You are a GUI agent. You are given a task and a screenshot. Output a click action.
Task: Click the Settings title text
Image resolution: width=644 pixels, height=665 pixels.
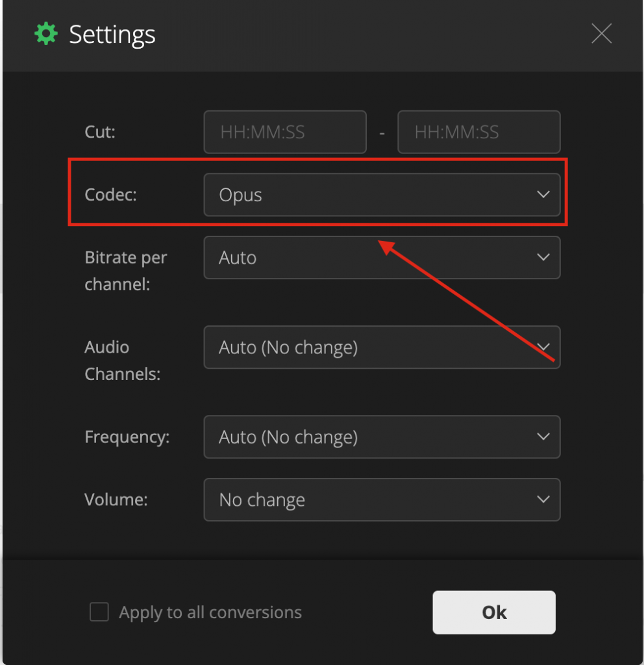click(112, 34)
